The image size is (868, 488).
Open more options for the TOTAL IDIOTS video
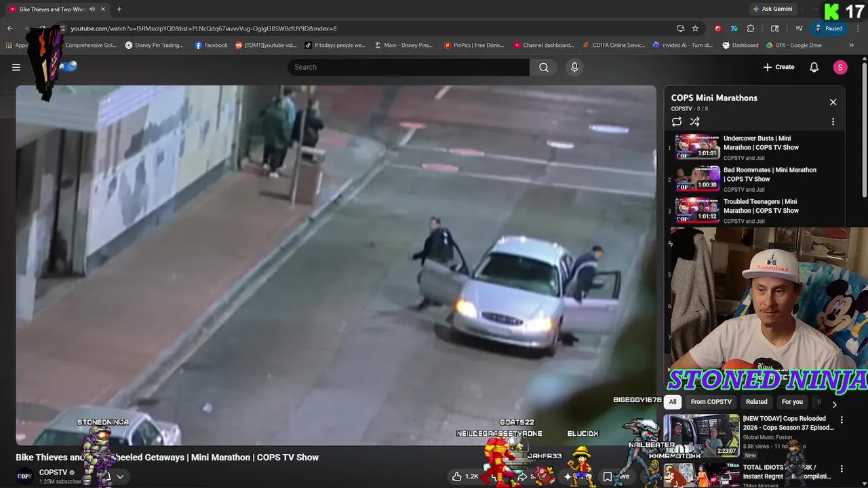[842, 469]
